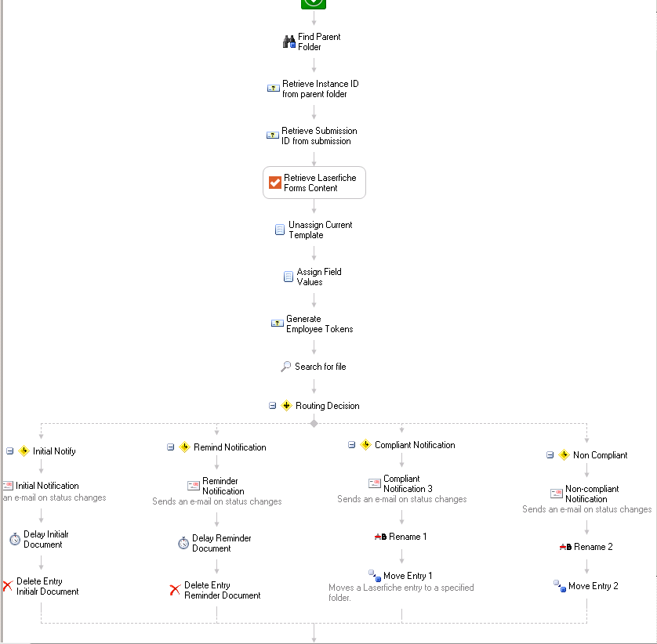Select the Rename 1 activity icon

pos(380,537)
